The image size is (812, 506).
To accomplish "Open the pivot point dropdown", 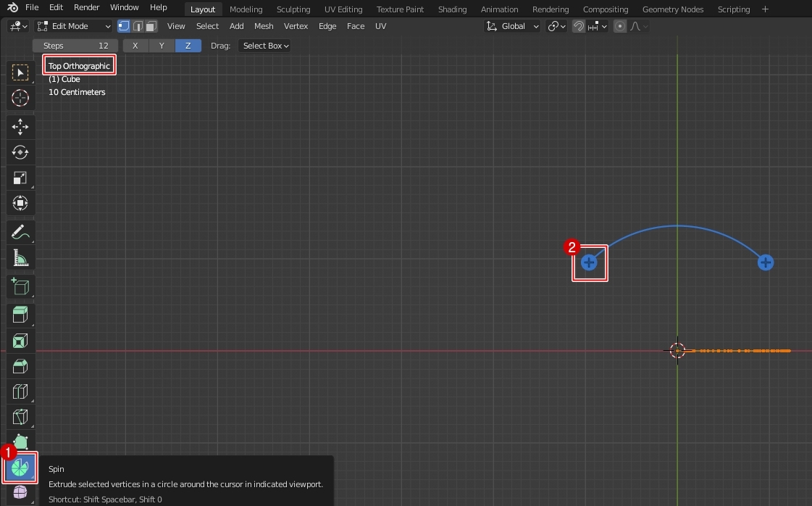I will 557,26.
